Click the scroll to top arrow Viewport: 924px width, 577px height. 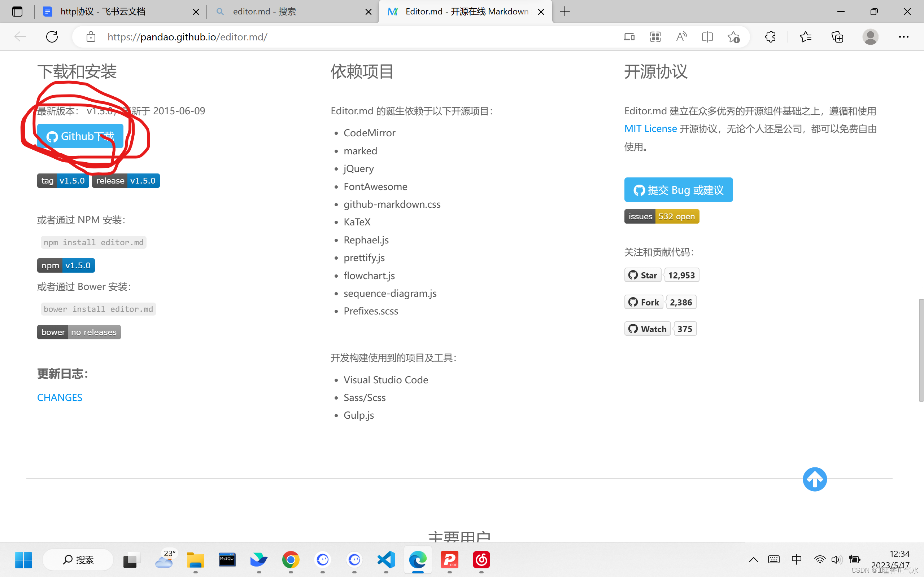(815, 479)
